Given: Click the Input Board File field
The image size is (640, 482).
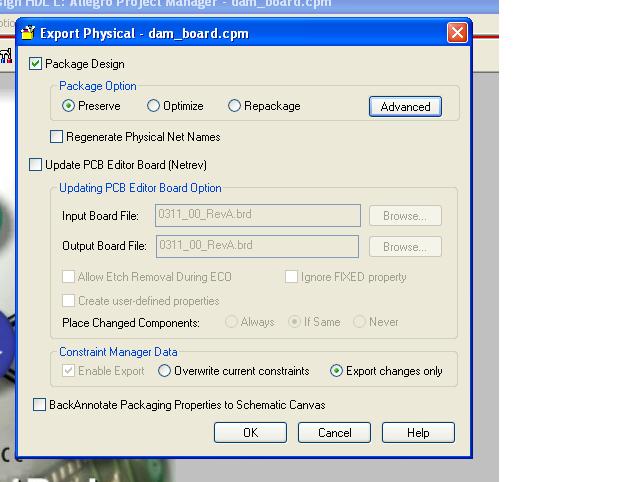Looking at the screenshot, I should point(258,215).
